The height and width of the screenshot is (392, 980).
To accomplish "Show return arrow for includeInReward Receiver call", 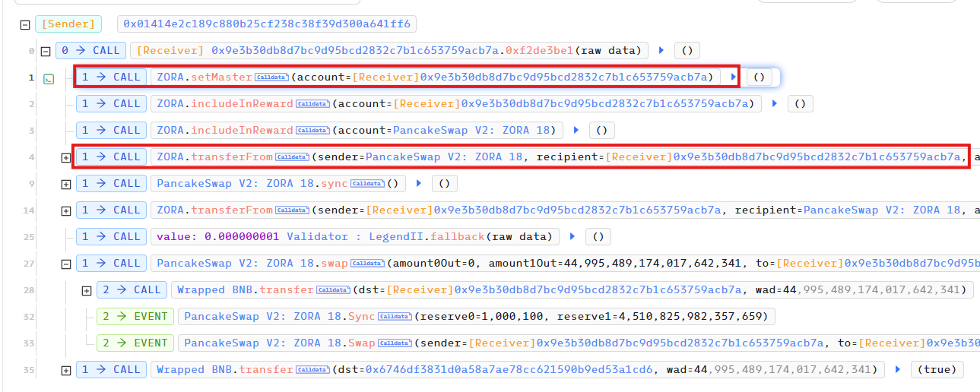I will point(775,103).
